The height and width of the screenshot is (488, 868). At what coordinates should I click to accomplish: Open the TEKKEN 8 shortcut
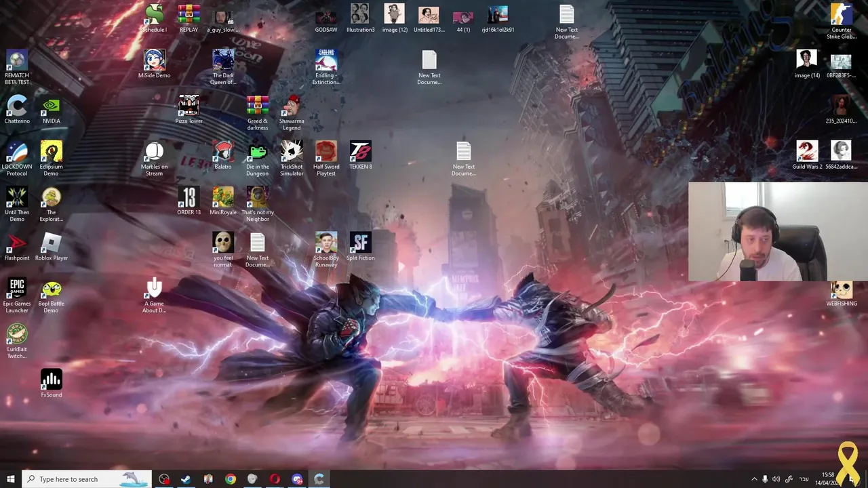pos(361,155)
